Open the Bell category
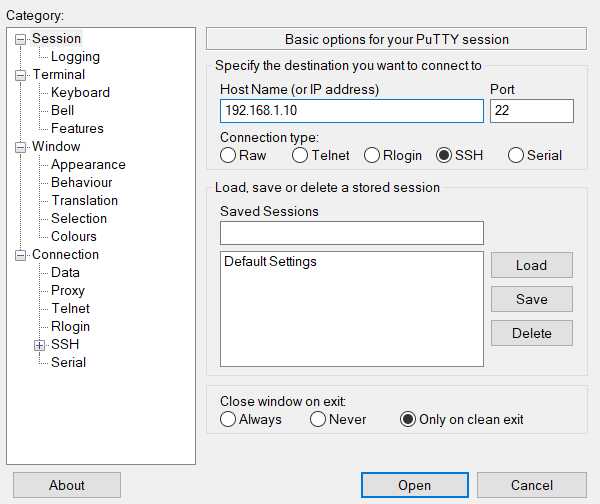This screenshot has height=504, width=600. click(62, 111)
